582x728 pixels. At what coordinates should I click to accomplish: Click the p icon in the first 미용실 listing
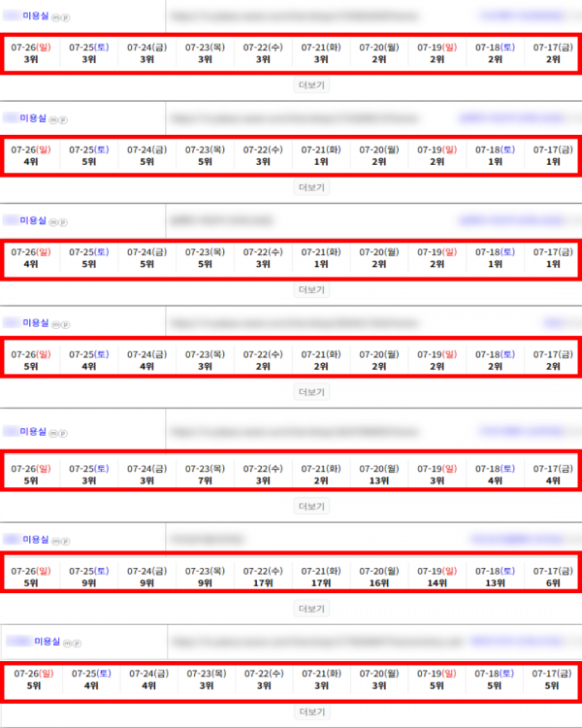65,17
